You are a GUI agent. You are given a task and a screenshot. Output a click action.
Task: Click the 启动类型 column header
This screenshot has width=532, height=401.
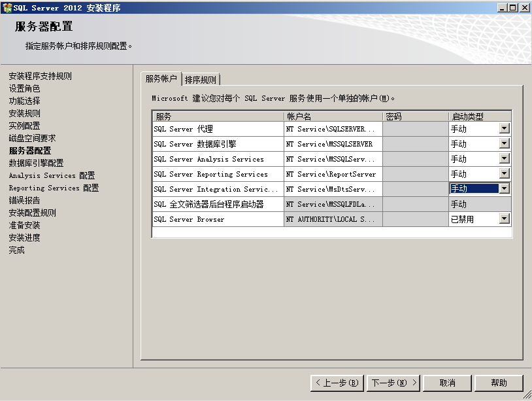point(480,116)
